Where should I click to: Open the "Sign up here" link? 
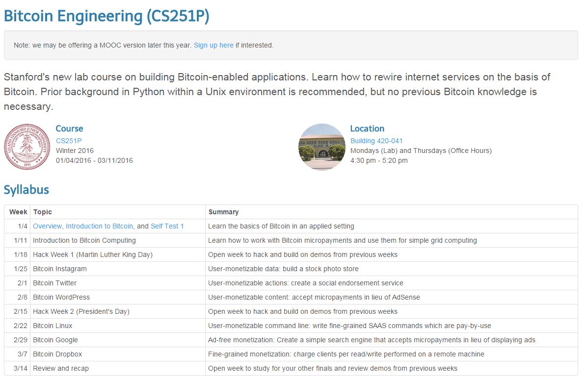(214, 45)
